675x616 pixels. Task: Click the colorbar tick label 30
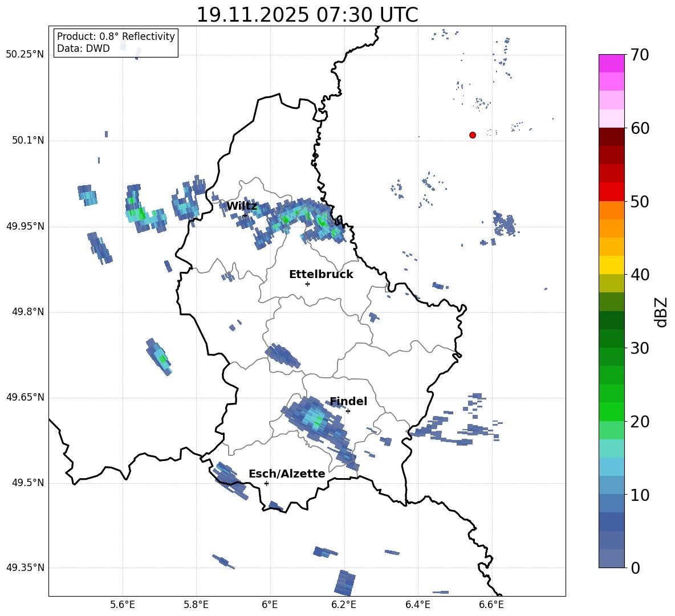click(640, 348)
